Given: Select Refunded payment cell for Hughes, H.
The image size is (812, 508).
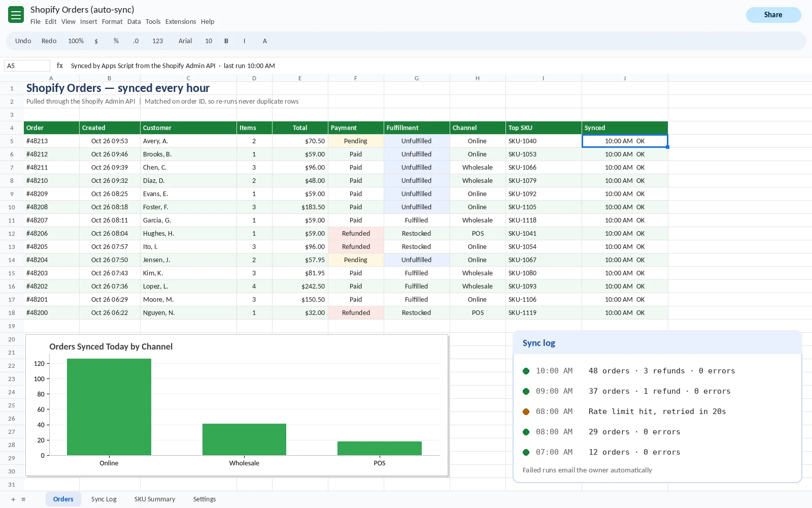Looking at the screenshot, I should 356,234.
